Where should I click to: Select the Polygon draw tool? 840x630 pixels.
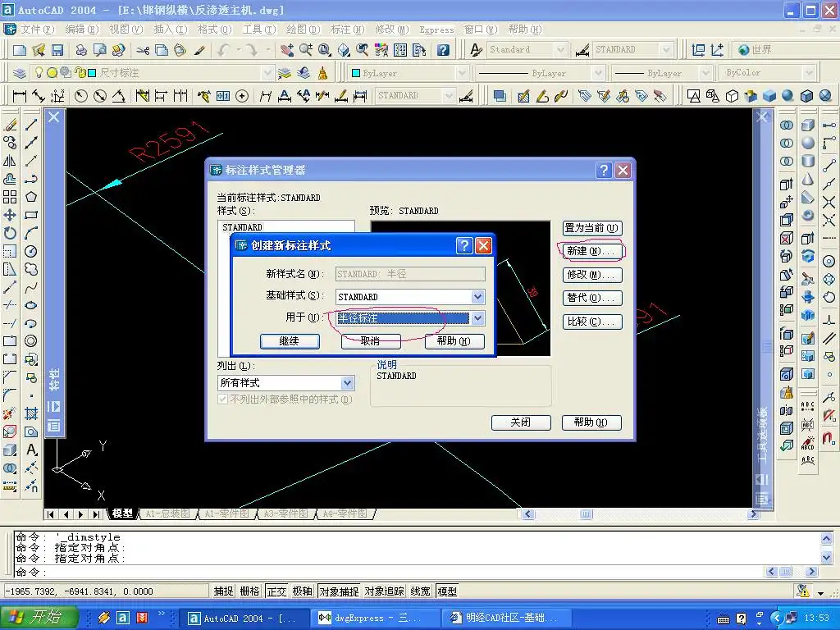pos(31,197)
